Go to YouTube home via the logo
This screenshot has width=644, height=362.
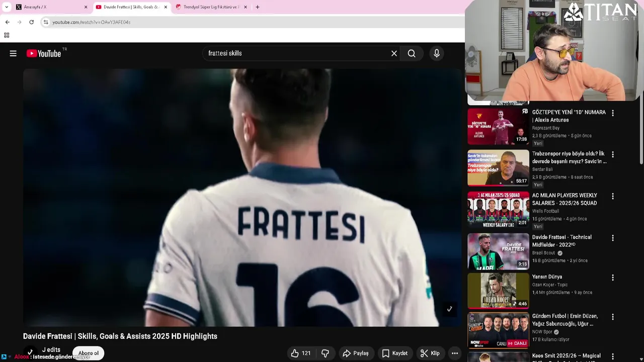44,53
